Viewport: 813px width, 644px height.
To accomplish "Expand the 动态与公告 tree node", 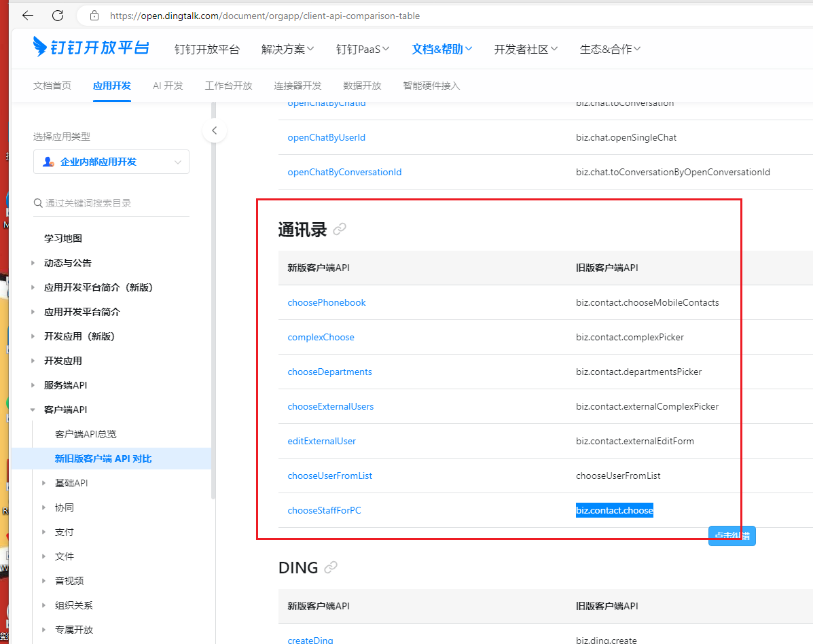I will tap(33, 263).
